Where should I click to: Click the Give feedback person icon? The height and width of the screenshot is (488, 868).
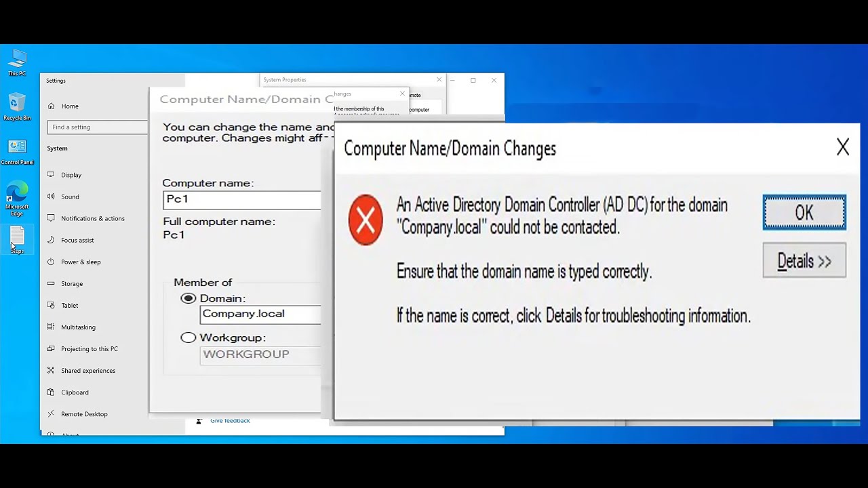click(x=199, y=421)
